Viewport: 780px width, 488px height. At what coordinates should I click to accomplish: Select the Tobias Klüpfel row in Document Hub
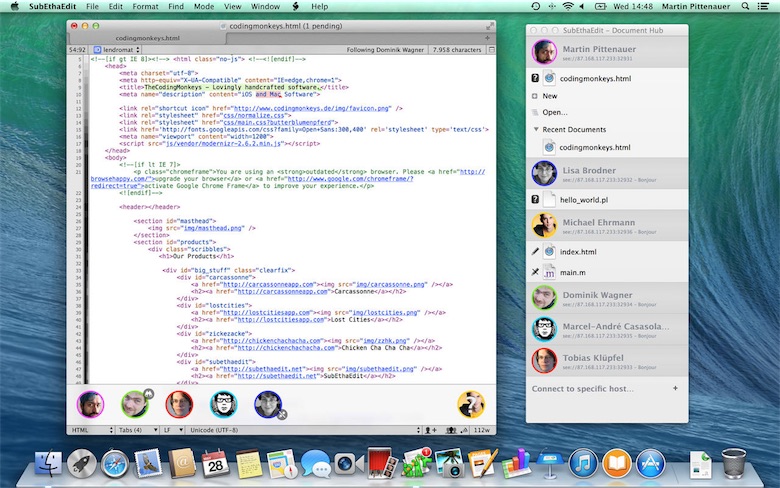[607, 361]
